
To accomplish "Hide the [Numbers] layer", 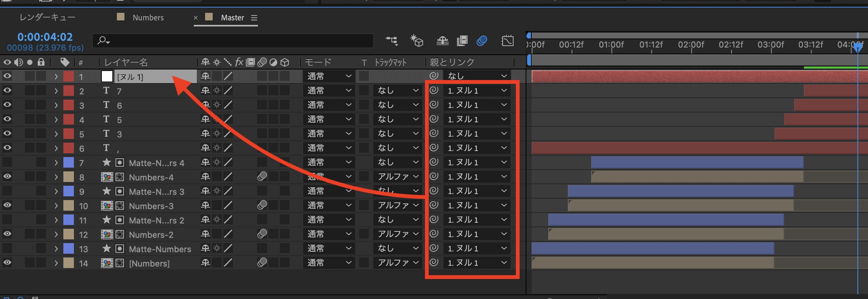I will [x=7, y=262].
